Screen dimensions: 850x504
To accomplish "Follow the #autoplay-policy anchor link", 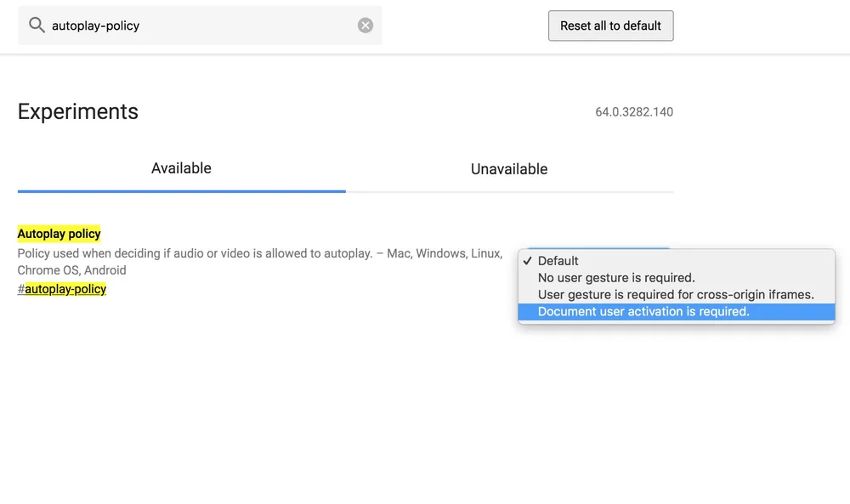I will point(65,289).
